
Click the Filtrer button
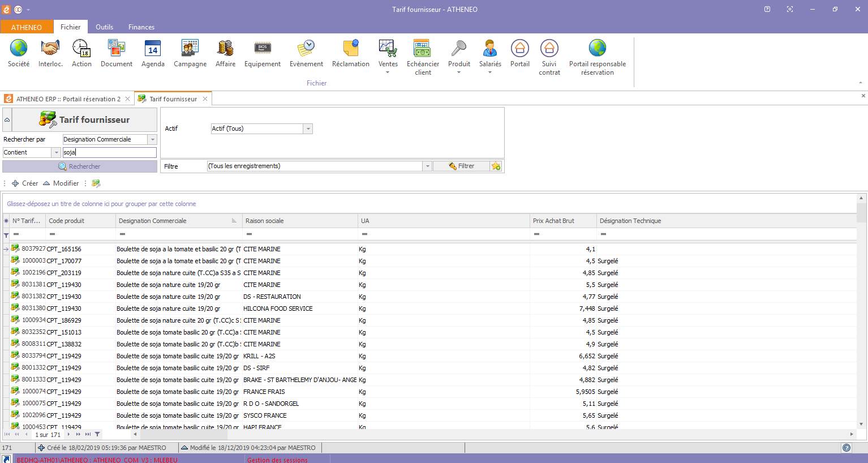[461, 166]
